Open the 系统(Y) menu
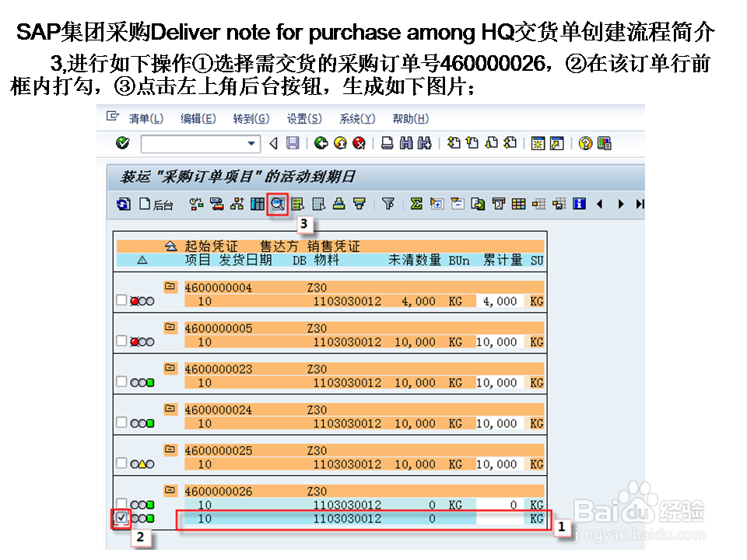The width and height of the screenshot is (747, 560). tap(357, 118)
